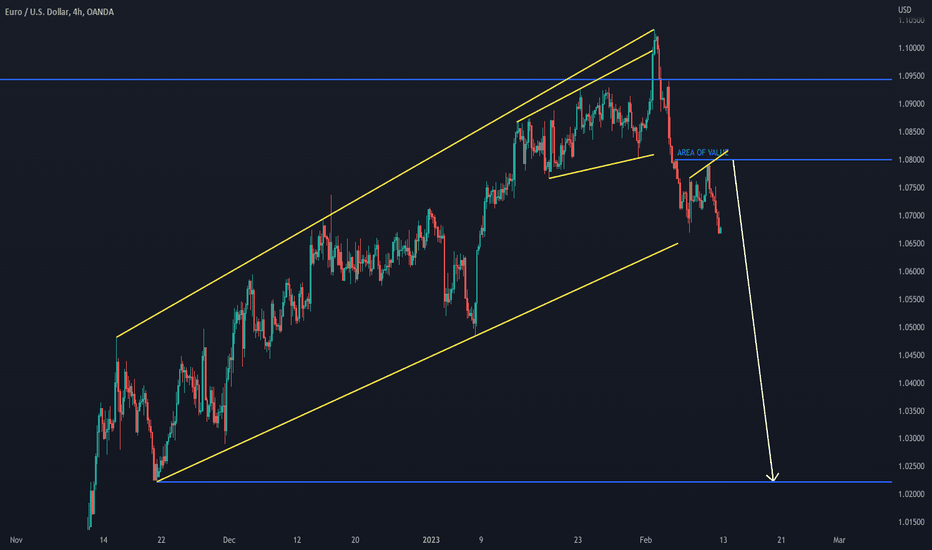Select the white projection arrow's head at bottom
The image size is (932, 550).
[772, 476]
